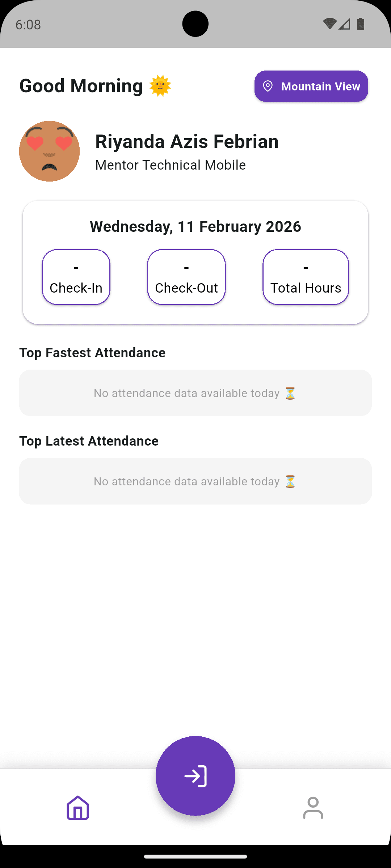Image resolution: width=391 pixels, height=868 pixels.
Task: Tap the heart-eyes profile avatar
Action: 50,151
